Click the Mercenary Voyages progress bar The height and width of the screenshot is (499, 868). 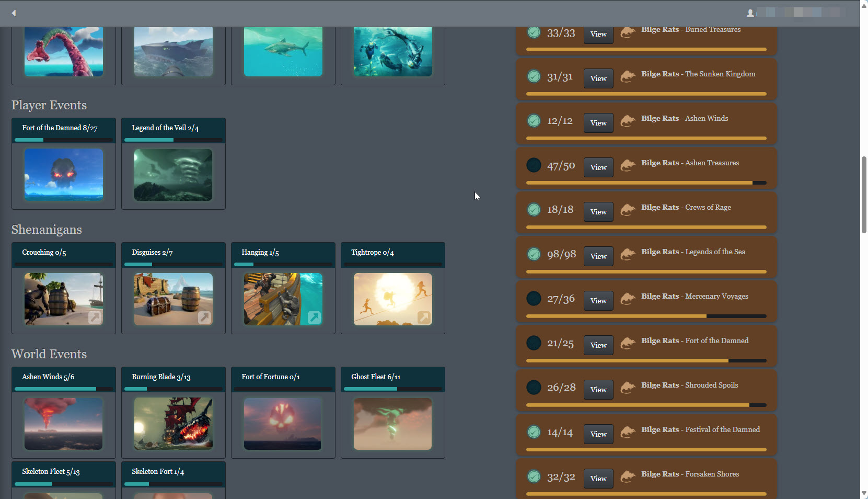(x=646, y=316)
